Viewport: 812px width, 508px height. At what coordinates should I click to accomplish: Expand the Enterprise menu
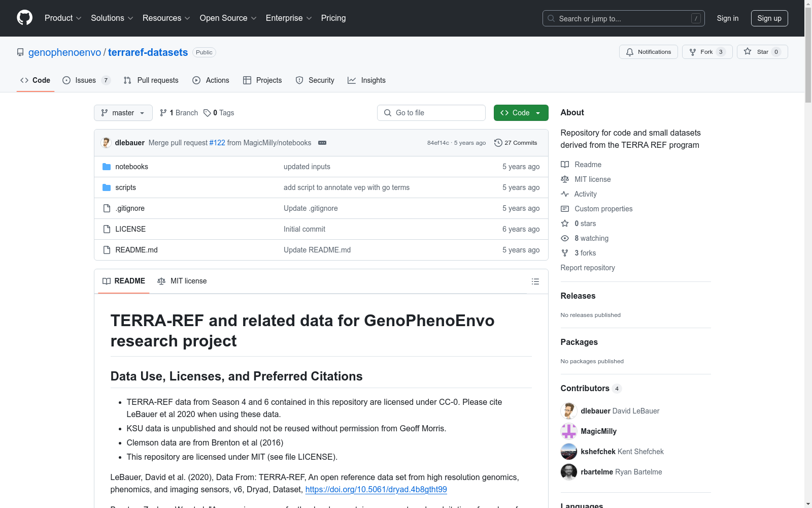pyautogui.click(x=289, y=18)
